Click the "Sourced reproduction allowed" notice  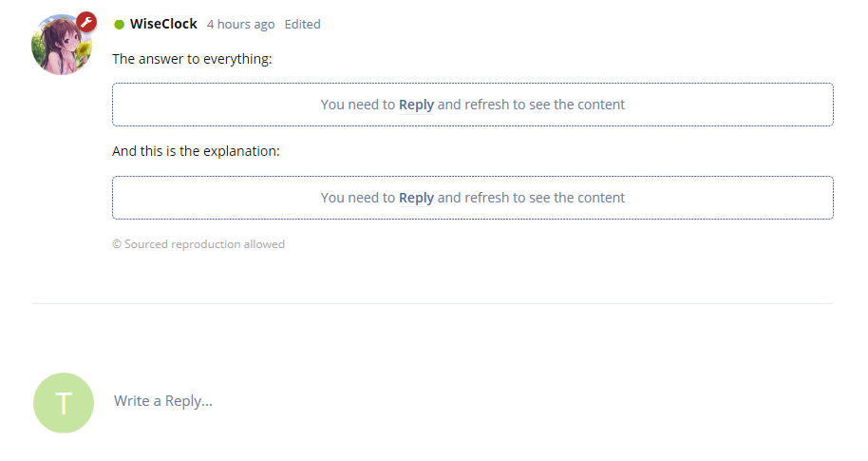tap(204, 244)
